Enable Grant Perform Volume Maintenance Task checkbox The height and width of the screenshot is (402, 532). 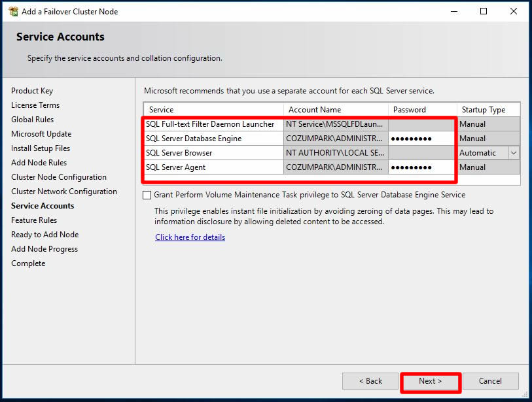147,195
